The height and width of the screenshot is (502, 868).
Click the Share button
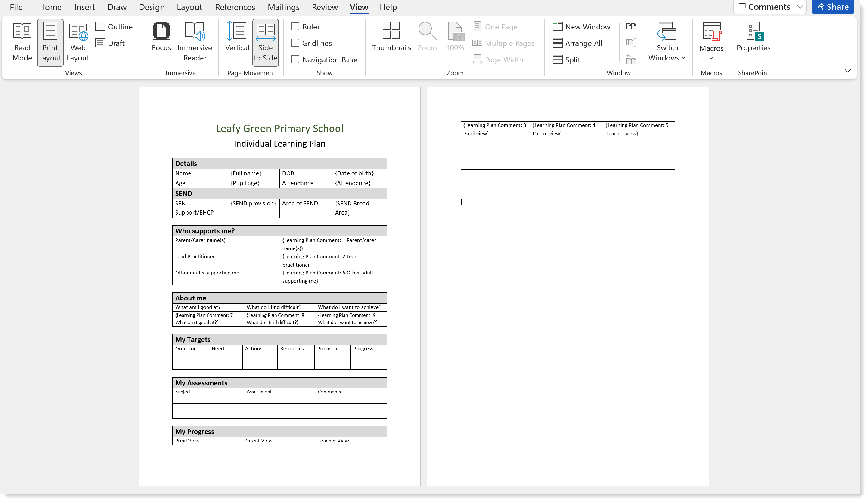point(833,7)
